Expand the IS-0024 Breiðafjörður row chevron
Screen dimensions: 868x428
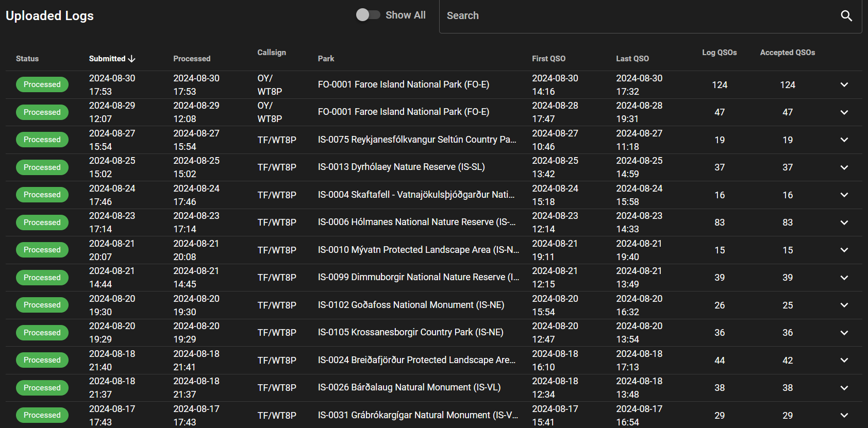(844, 361)
